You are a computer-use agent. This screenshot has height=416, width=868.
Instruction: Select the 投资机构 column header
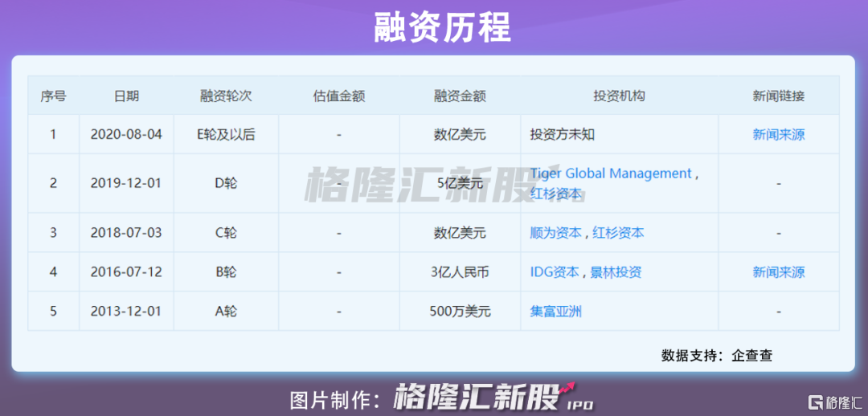coord(619,96)
